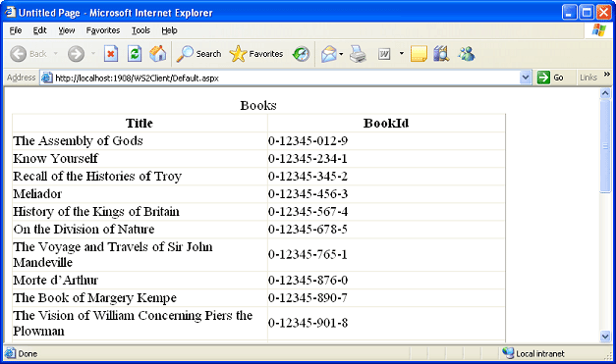
Task: Select the 'Meliador' title cell
Action: coord(140,193)
